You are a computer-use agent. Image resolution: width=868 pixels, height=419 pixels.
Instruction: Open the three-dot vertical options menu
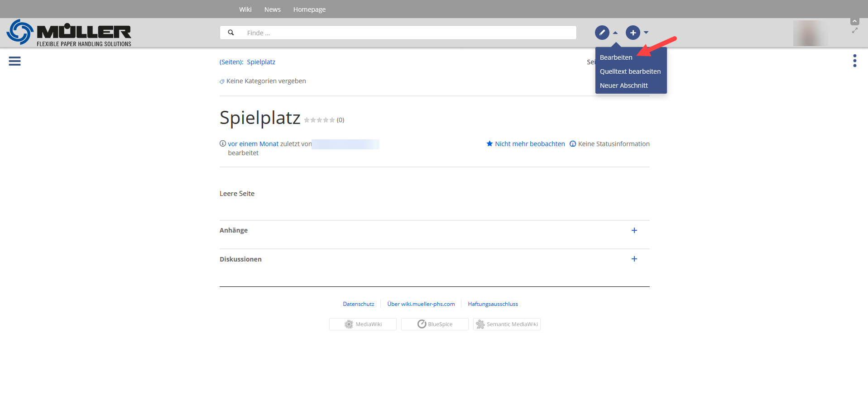pyautogui.click(x=854, y=61)
